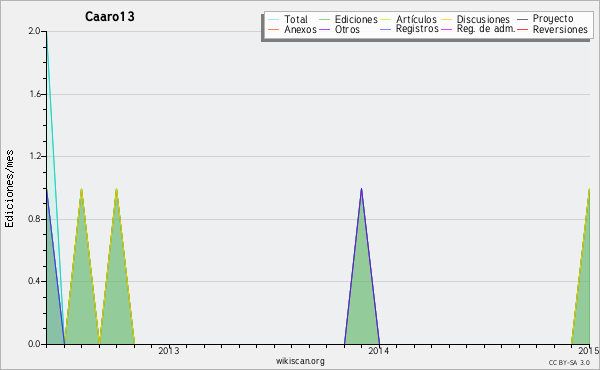
Task: Click the 0.8 y-axis value
Action: coord(34,219)
